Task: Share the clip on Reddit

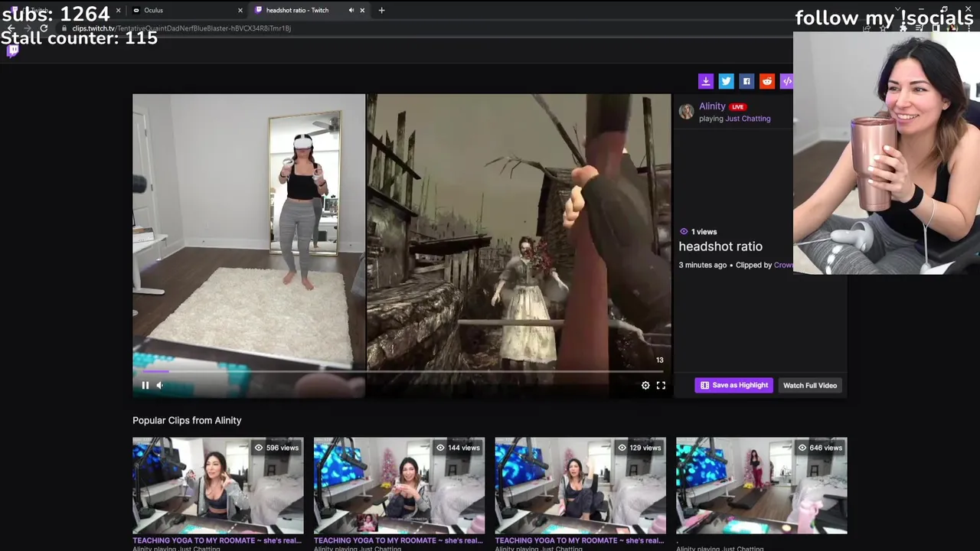Action: click(766, 81)
